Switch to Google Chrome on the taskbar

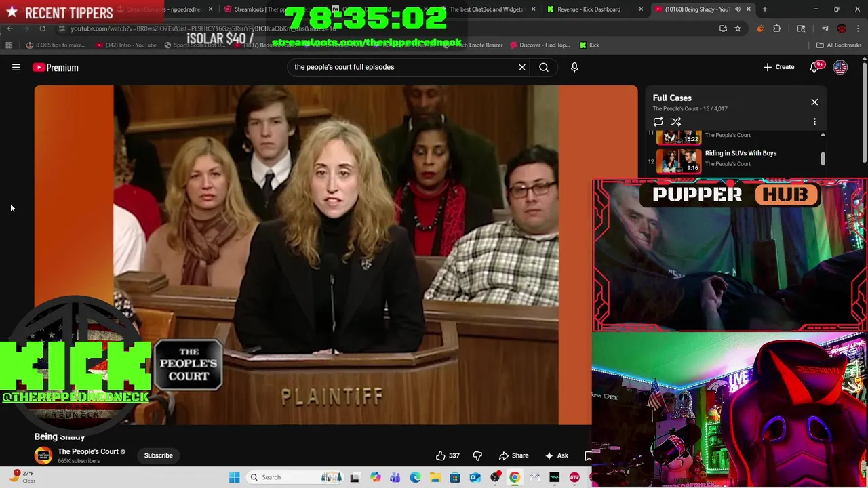[515, 477]
